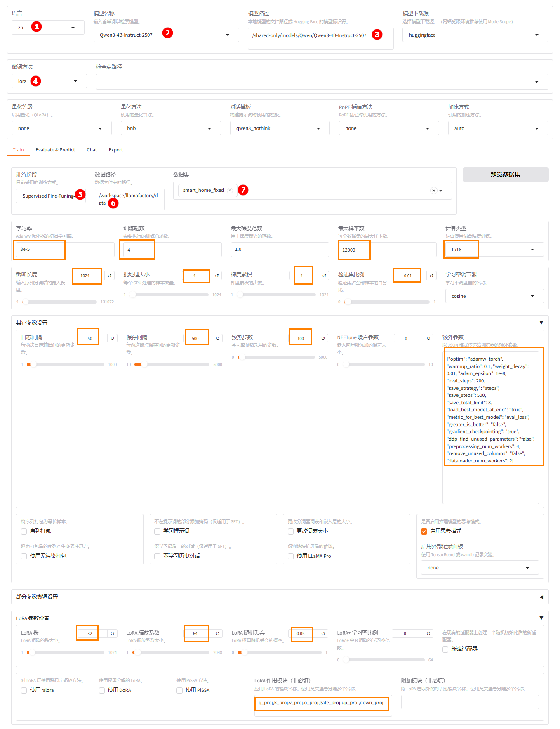Reset the 梯度累积 value
Screen dimensions: 560x729
click(x=324, y=276)
